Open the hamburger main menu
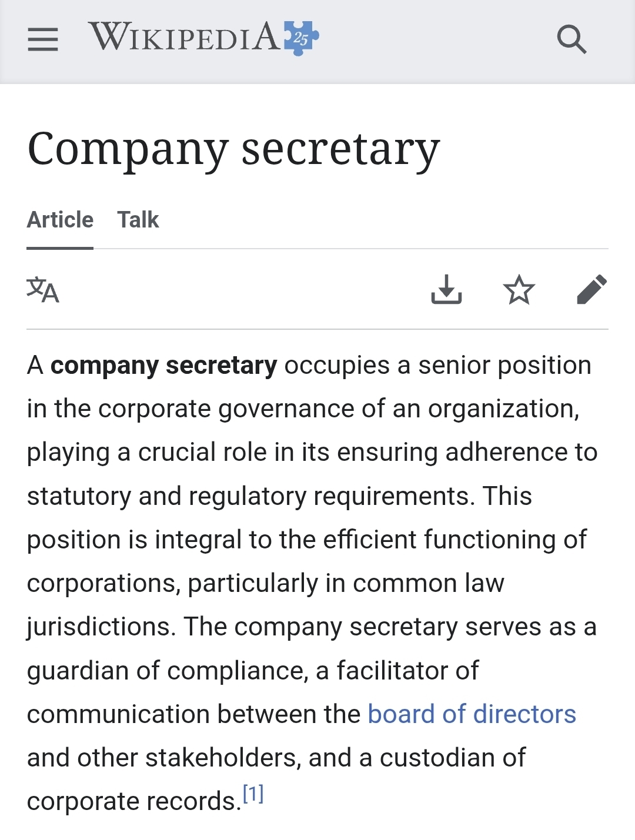The height and width of the screenshot is (840, 635). [43, 39]
